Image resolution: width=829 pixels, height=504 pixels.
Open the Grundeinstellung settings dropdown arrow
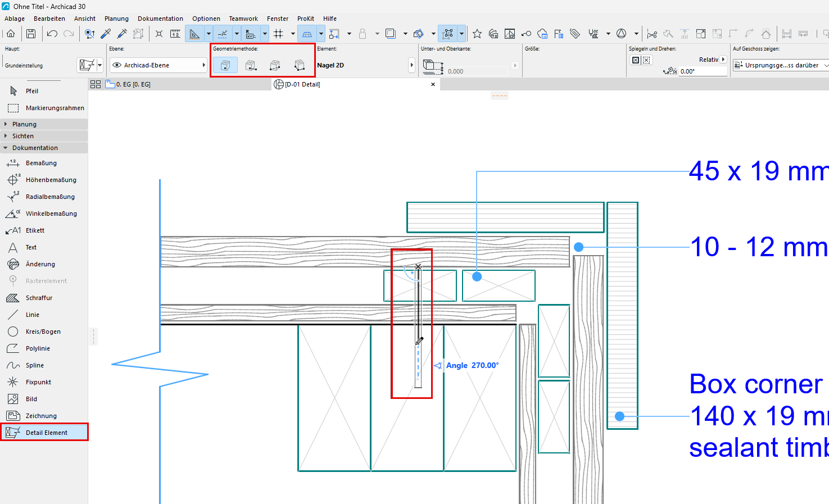(100, 65)
